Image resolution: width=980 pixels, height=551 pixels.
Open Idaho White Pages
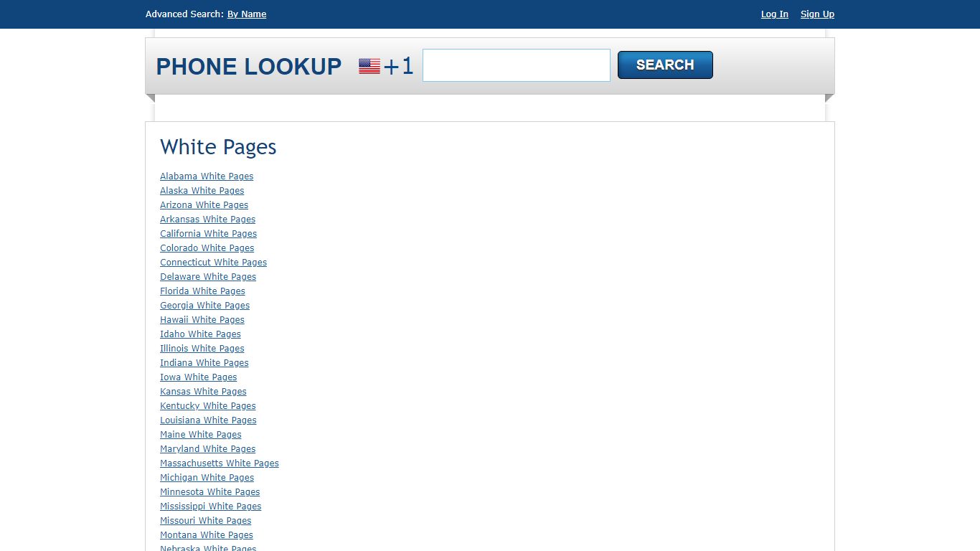pyautogui.click(x=200, y=334)
